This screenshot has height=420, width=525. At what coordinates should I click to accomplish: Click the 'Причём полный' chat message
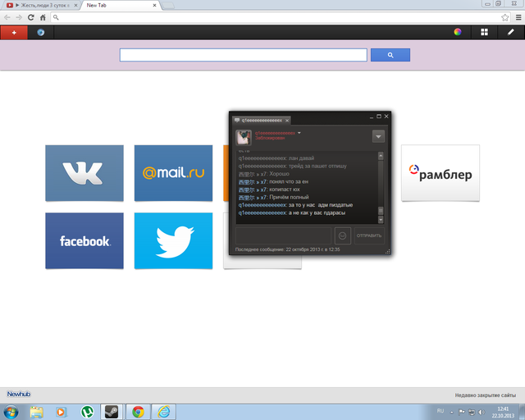point(273,197)
